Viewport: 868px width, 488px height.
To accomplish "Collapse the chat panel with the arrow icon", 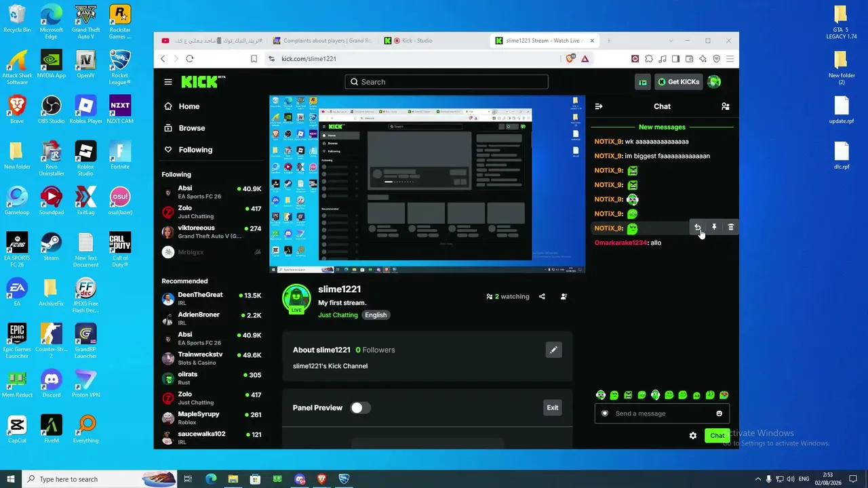I will click(x=599, y=106).
